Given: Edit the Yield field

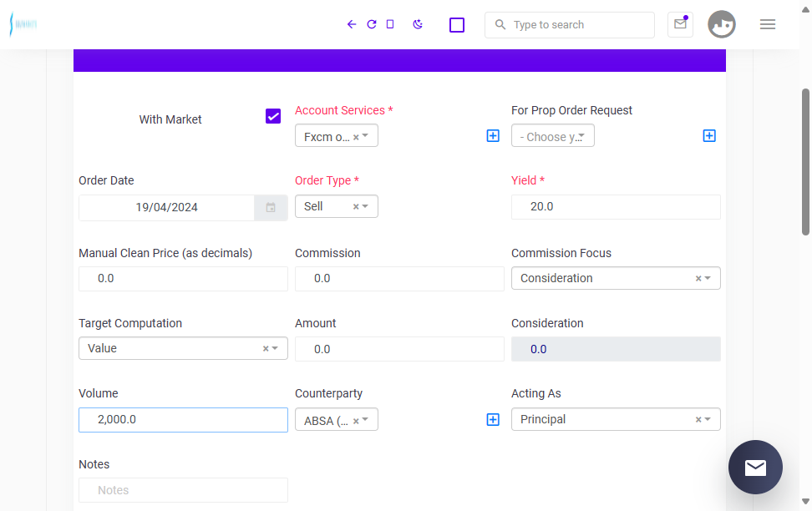Looking at the screenshot, I should tap(616, 206).
